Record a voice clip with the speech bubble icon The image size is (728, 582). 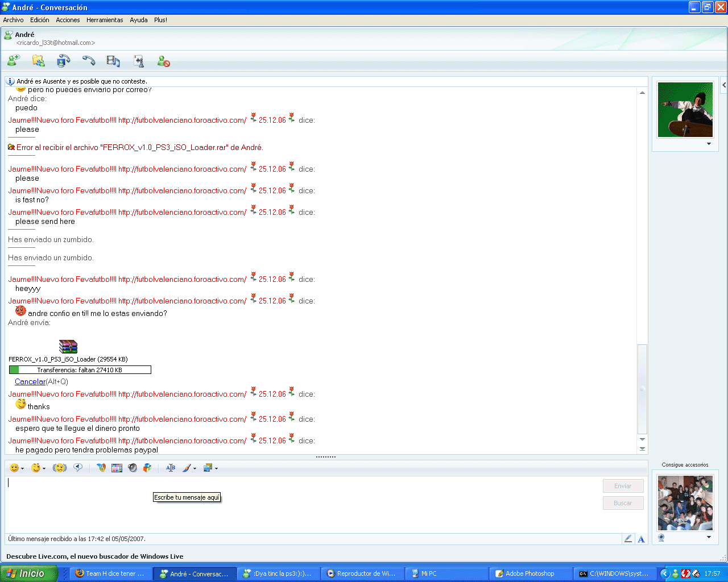[x=78, y=468]
